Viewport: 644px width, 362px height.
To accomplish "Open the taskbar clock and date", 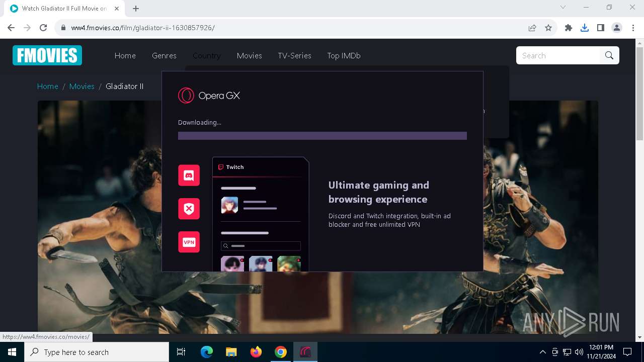I will [600, 352].
